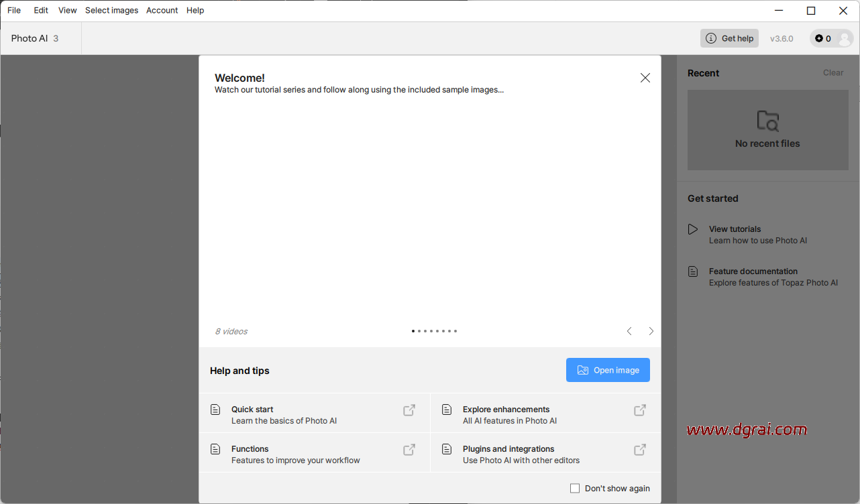This screenshot has width=860, height=504.
Task: Enable the Don't show again checkbox
Action: tap(575, 489)
